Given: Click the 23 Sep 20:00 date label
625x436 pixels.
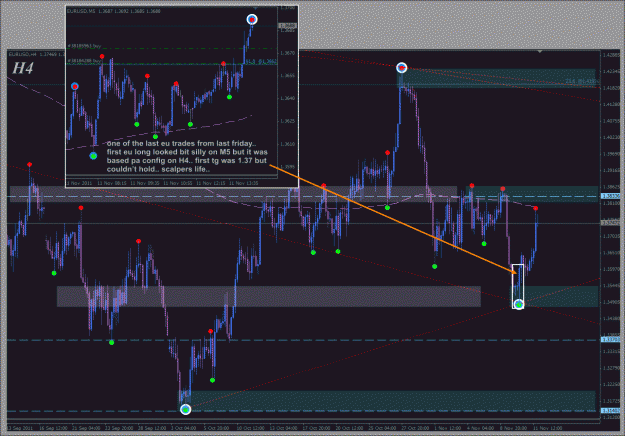Looking at the screenshot, I should [x=119, y=428].
